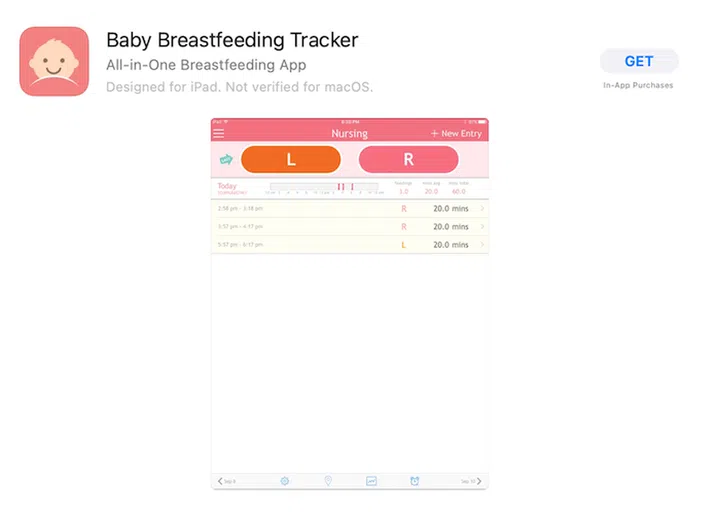
Task: Open the settings gear in bottom toolbar
Action: tap(284, 481)
